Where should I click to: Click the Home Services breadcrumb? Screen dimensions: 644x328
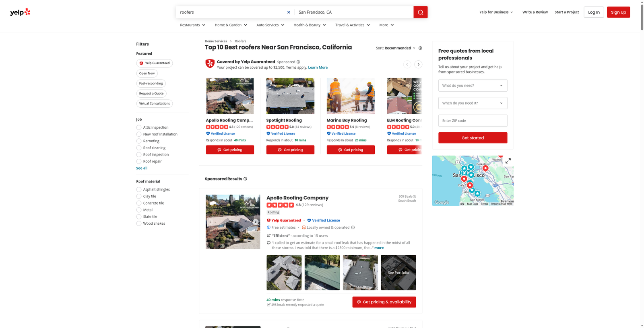[x=216, y=41]
